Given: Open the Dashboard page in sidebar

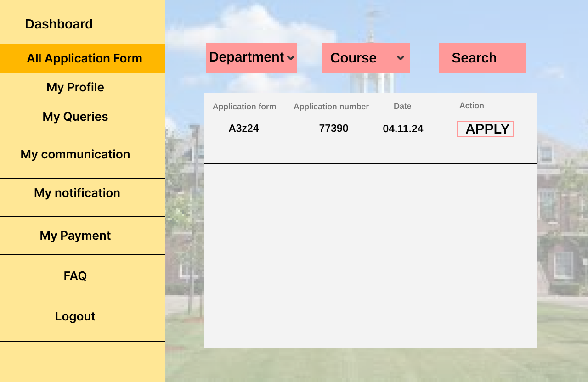Looking at the screenshot, I should point(59,24).
